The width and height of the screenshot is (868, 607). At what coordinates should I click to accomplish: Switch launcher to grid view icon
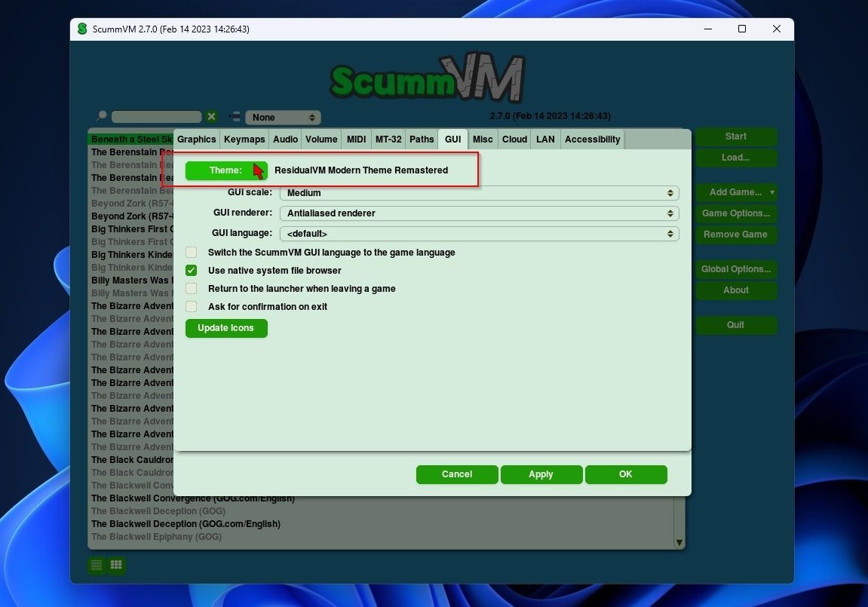[116, 565]
